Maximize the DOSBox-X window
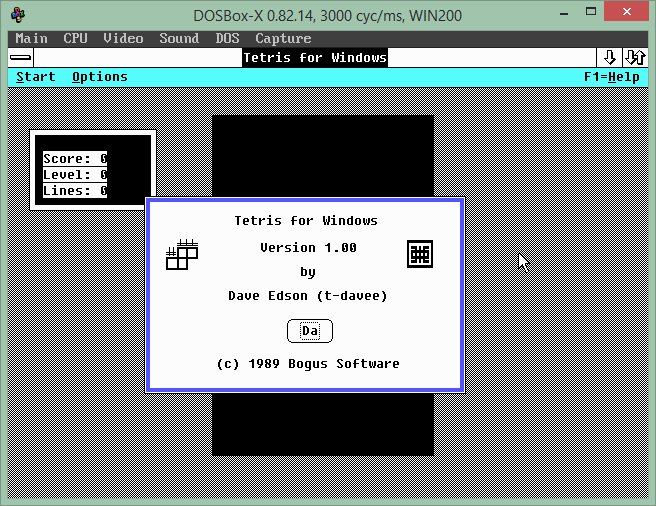This screenshot has width=656, height=506. [x=591, y=12]
